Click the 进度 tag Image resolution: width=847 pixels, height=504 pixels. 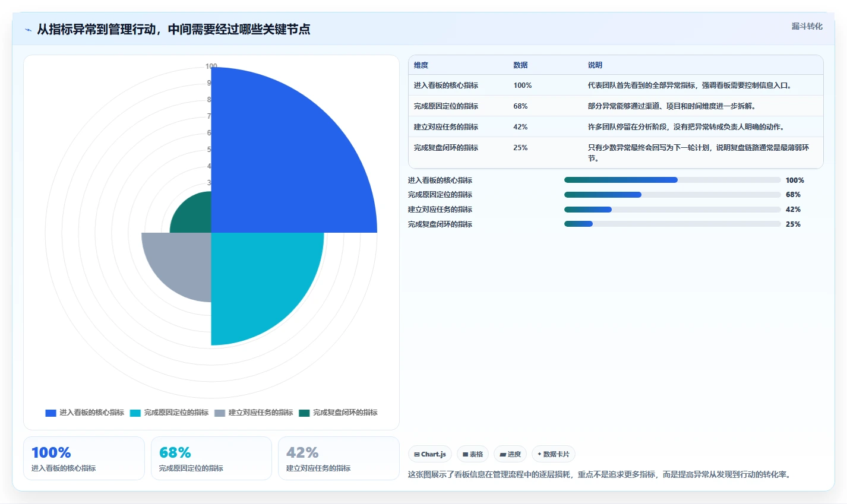pyautogui.click(x=510, y=454)
